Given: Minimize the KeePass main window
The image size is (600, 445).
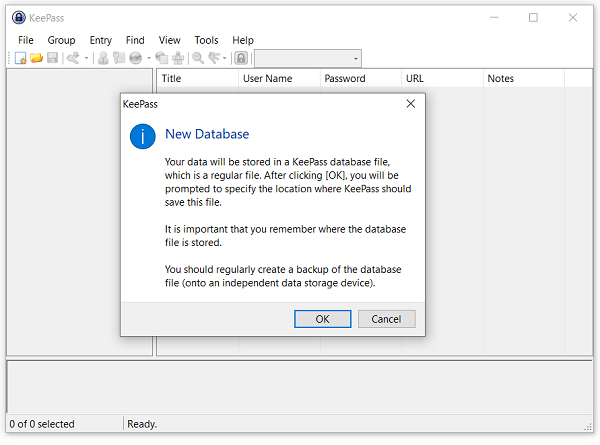Looking at the screenshot, I should (x=494, y=18).
